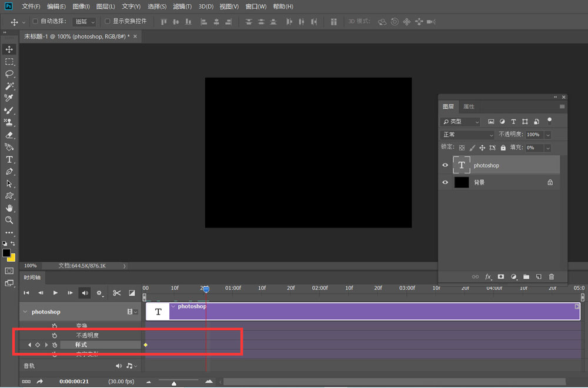
Task: Pick the Eyedropper tool in toolbar
Action: click(x=9, y=98)
